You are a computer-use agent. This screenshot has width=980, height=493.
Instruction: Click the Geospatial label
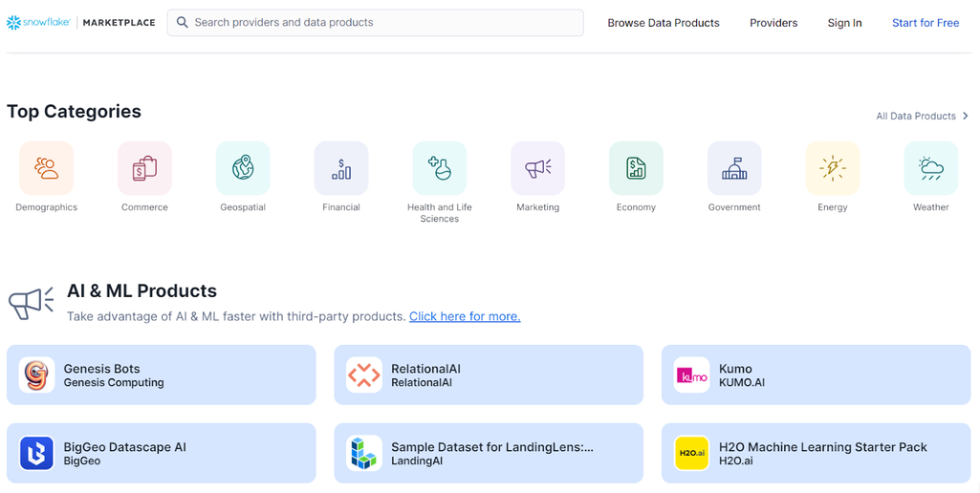click(x=243, y=207)
